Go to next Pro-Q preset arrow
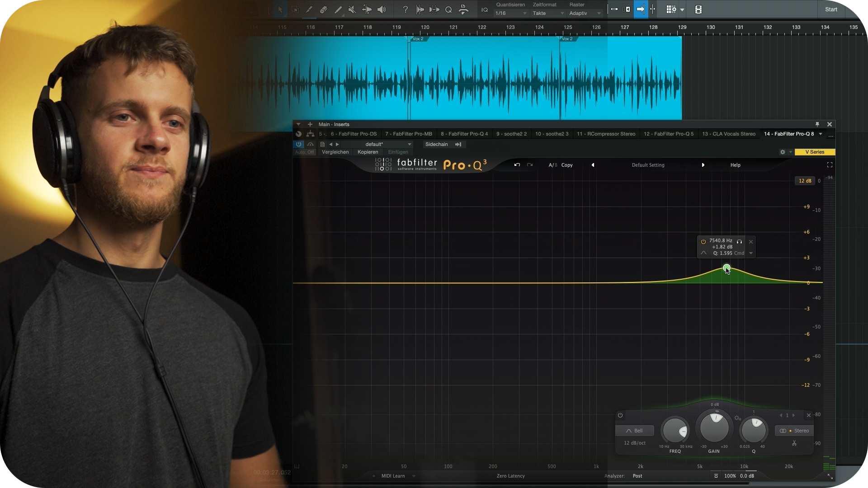Viewport: 868px width, 488px height. 703,165
